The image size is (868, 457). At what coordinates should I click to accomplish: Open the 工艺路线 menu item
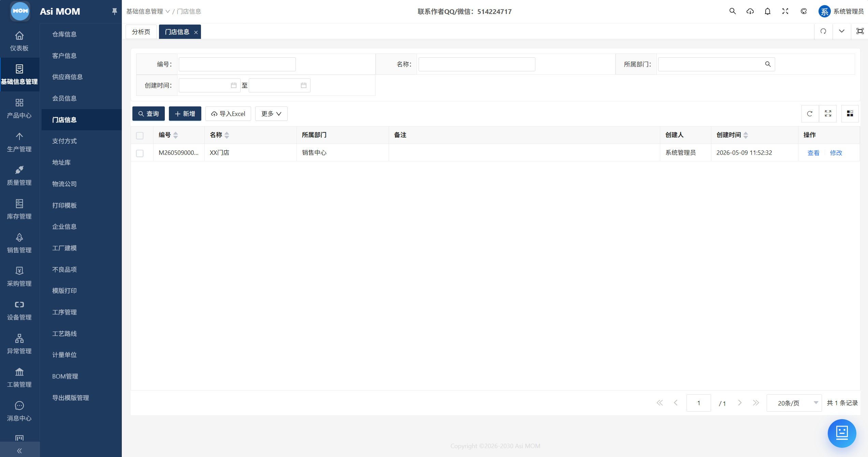click(64, 334)
